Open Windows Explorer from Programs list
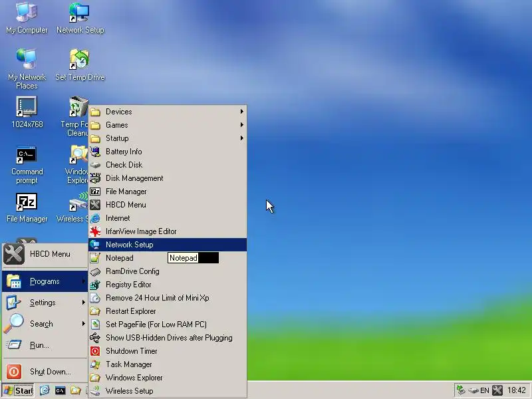This screenshot has height=399, width=532. click(x=168, y=378)
